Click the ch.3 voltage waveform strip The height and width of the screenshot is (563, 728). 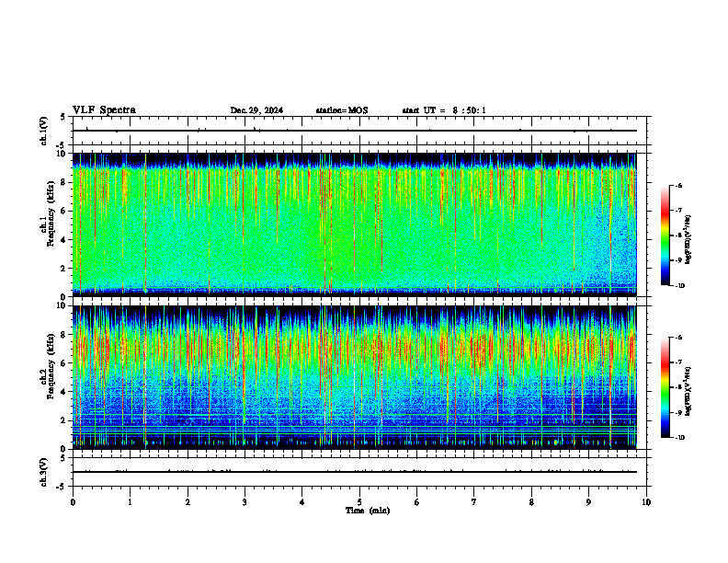tap(359, 472)
